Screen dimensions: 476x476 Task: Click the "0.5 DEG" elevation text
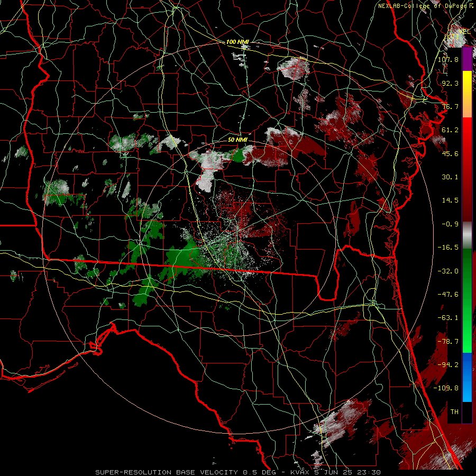pos(259,472)
